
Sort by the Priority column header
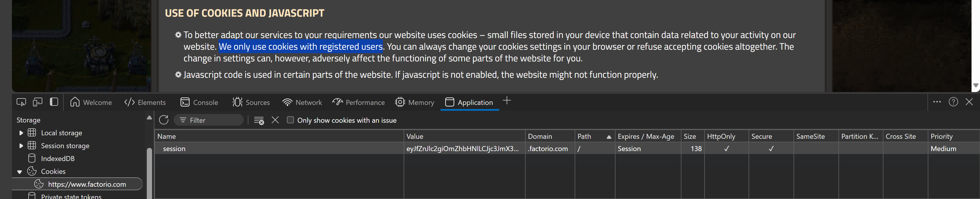953,136
